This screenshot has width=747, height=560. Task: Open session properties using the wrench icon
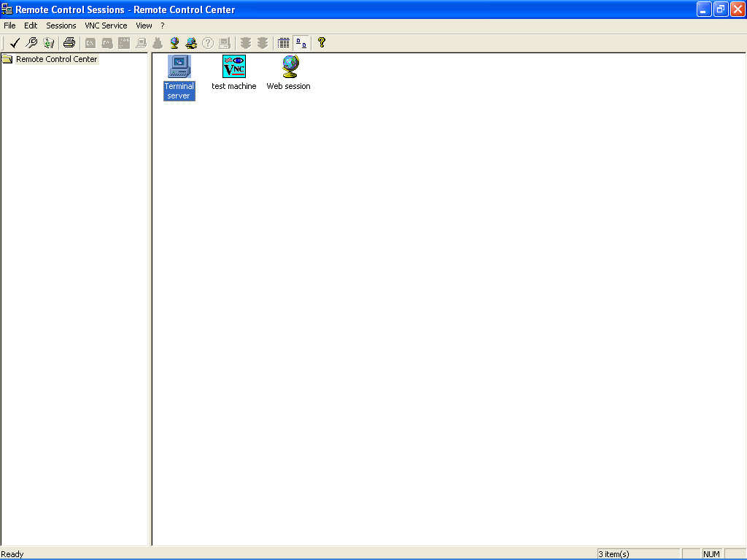(32, 43)
